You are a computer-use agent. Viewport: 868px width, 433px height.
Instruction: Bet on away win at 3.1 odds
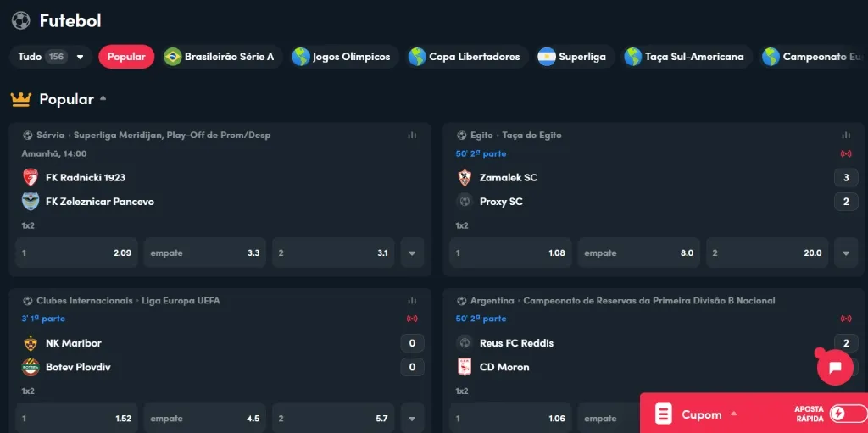(x=333, y=253)
